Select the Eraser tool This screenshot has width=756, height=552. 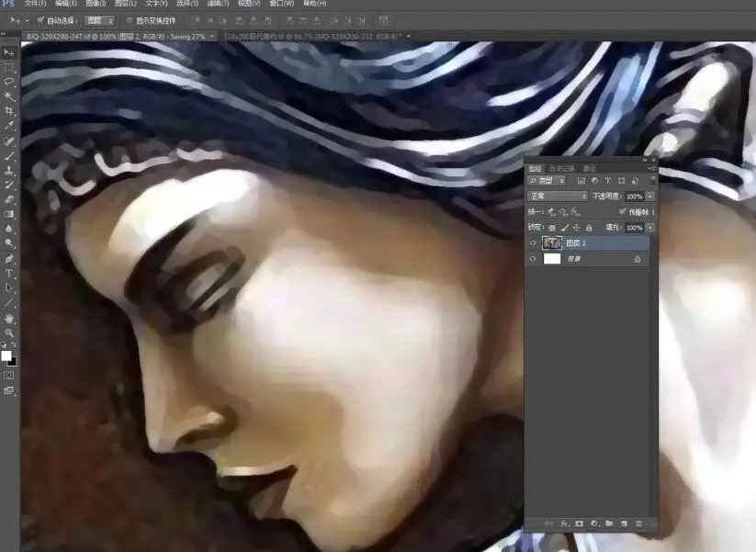point(9,199)
